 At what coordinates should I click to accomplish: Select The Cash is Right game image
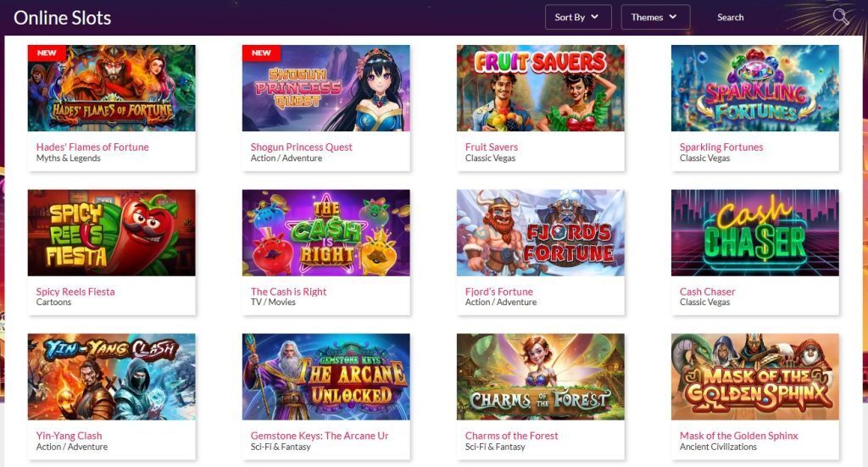tap(326, 233)
